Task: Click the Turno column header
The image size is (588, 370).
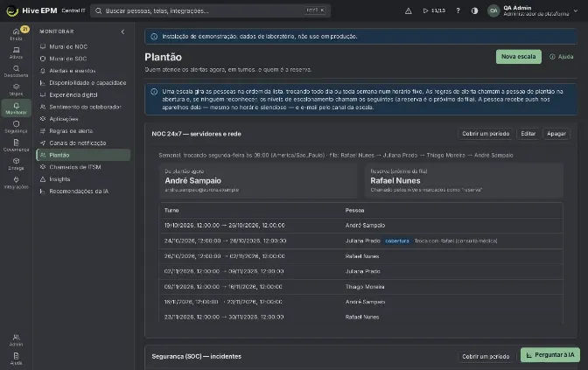Action: [171, 210]
